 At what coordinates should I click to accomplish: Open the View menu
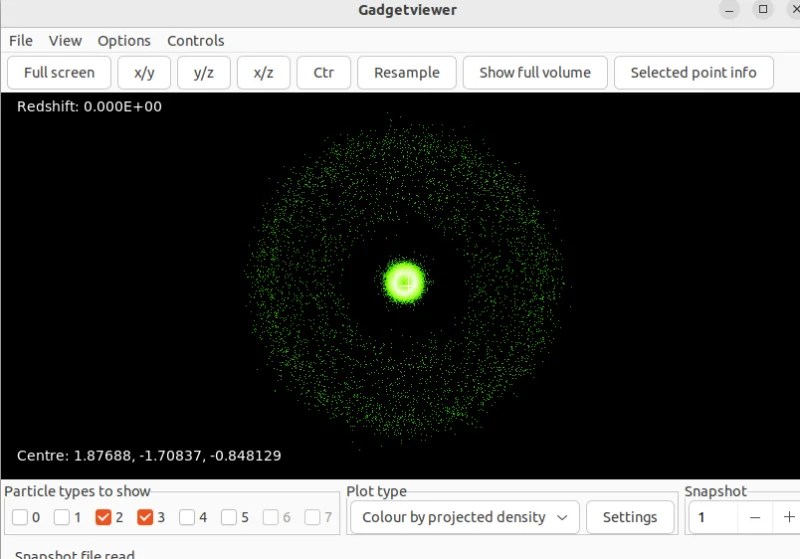pyautogui.click(x=65, y=41)
